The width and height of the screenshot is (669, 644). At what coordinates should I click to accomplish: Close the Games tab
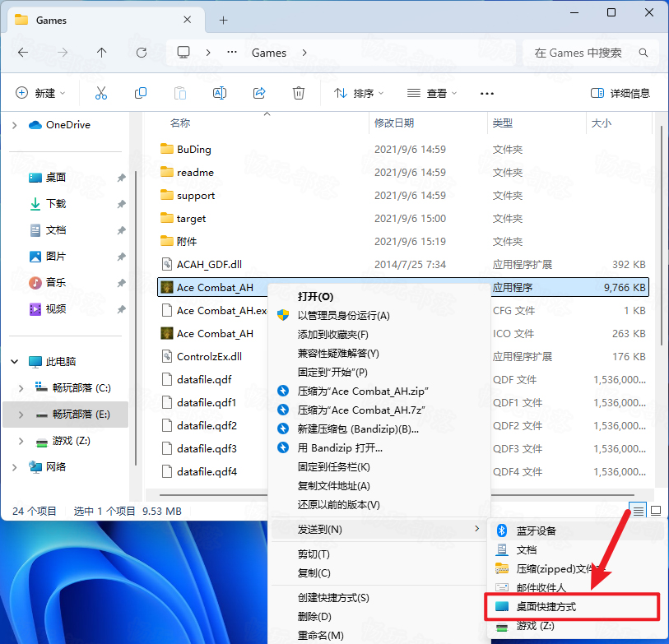tap(187, 20)
